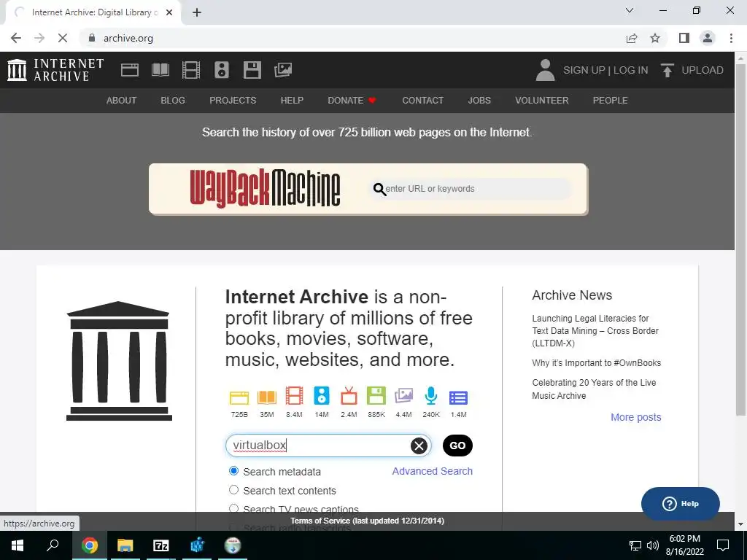Go back to previous page
This screenshot has height=560, width=747.
[16, 38]
